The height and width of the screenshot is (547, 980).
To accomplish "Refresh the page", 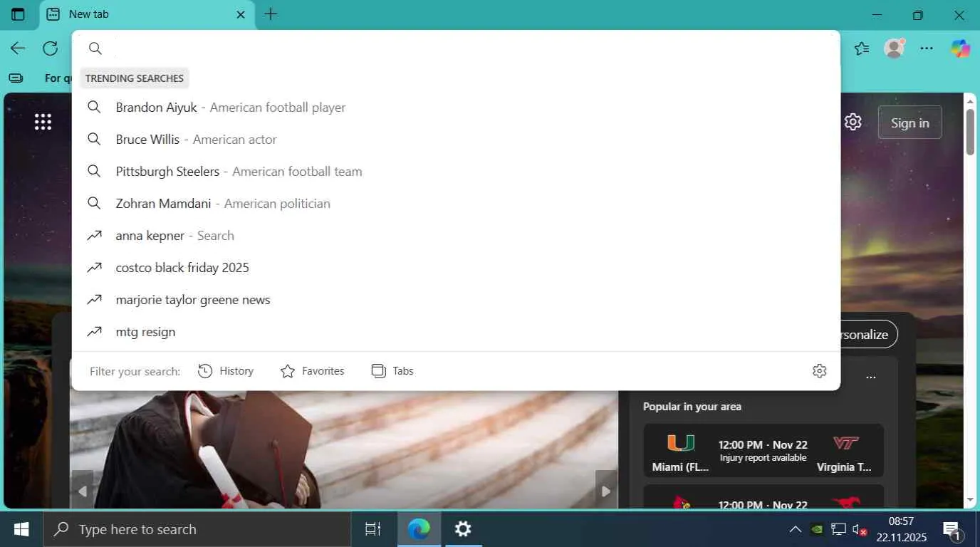I will tap(50, 48).
